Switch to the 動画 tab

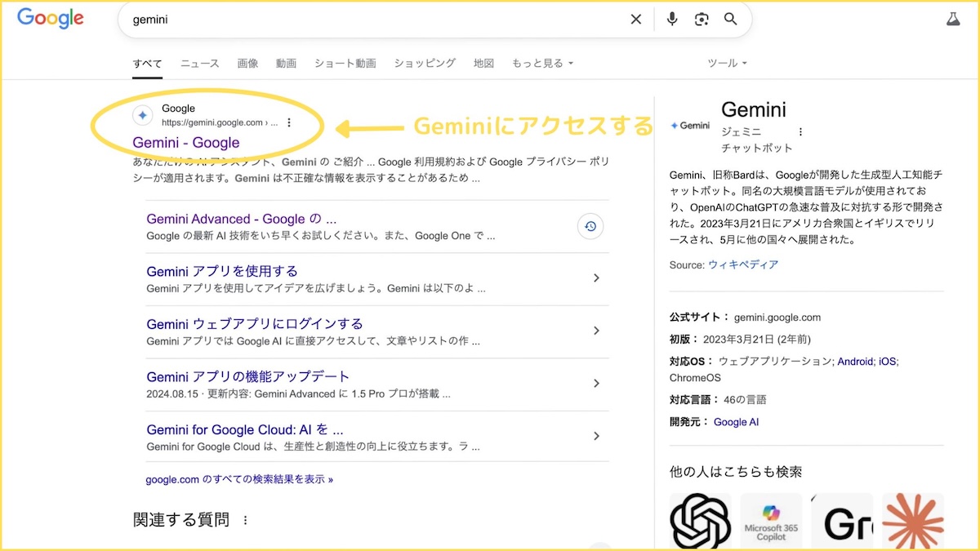[x=286, y=63]
